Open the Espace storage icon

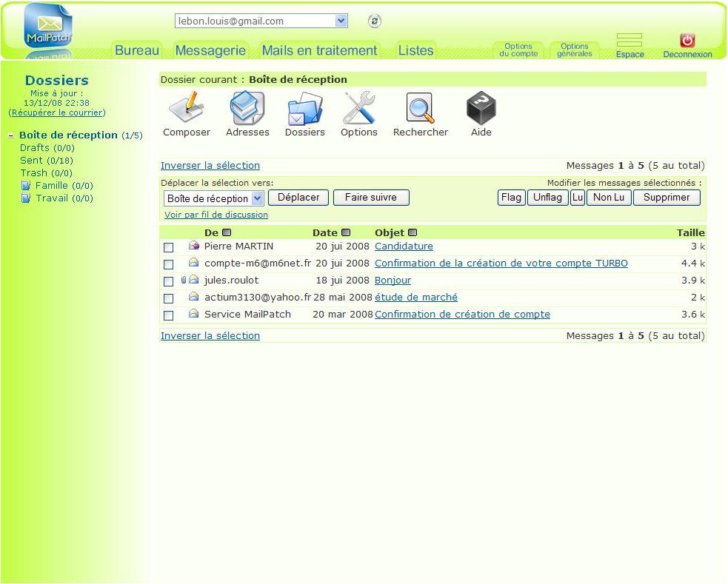tap(630, 41)
